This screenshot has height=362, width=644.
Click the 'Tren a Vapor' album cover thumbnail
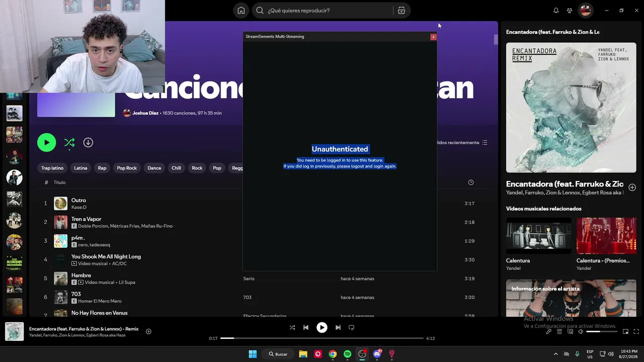point(60,222)
